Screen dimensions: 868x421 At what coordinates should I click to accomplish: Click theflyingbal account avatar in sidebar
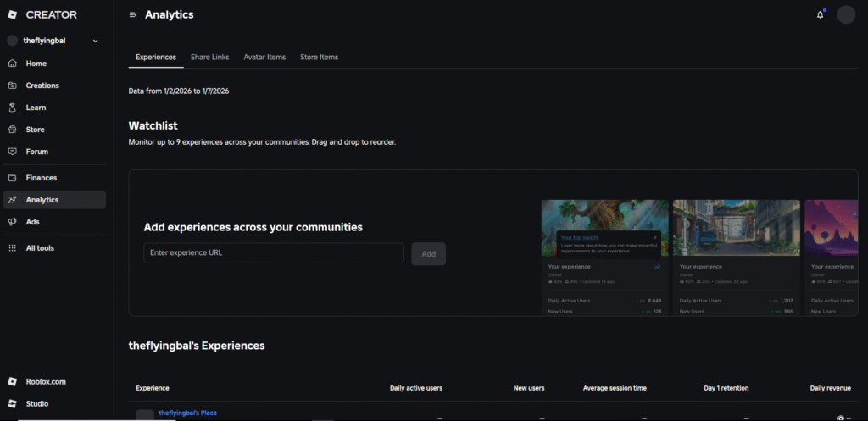pos(12,41)
